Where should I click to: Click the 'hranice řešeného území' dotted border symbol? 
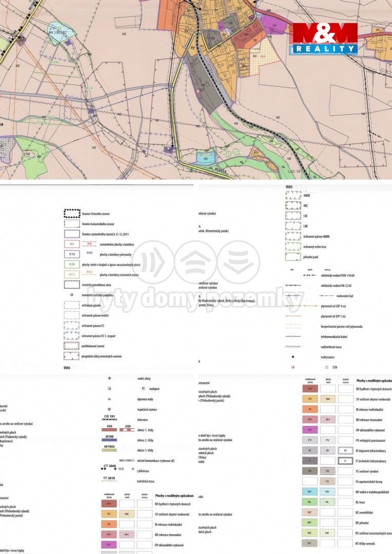[72, 213]
